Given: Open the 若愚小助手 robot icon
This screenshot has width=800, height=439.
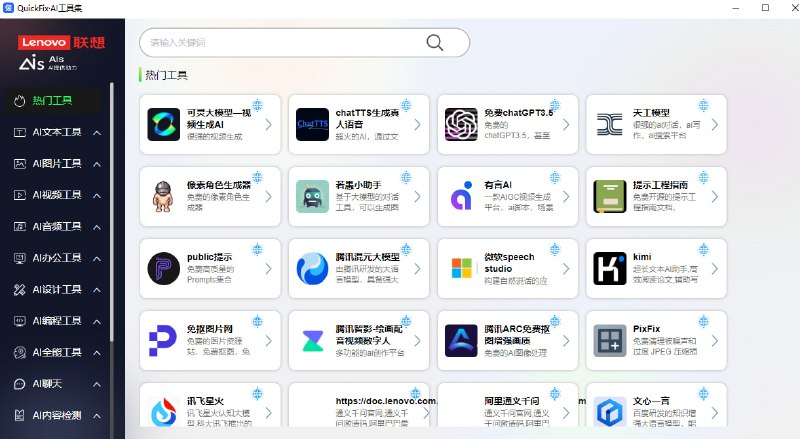Looking at the screenshot, I should click(x=312, y=197).
